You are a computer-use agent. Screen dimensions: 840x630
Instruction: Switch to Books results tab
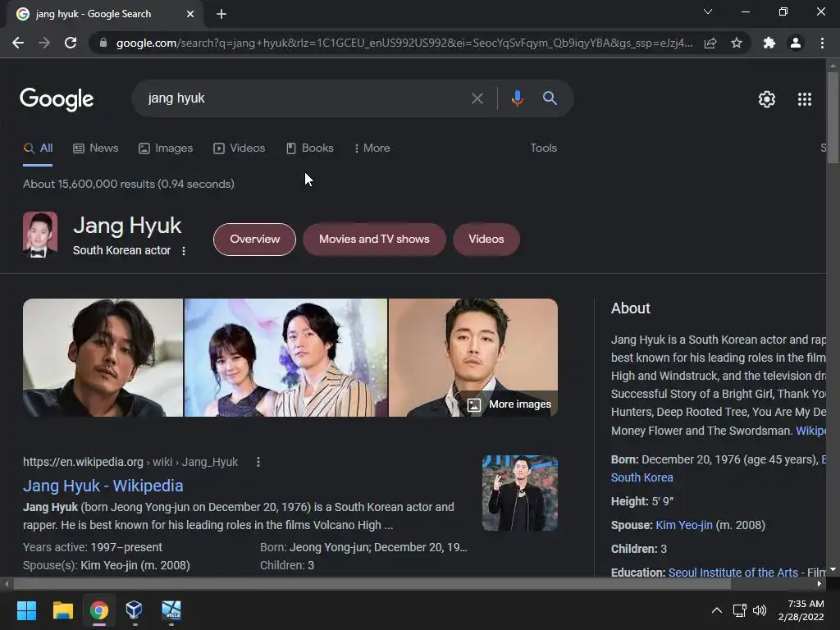click(x=309, y=148)
